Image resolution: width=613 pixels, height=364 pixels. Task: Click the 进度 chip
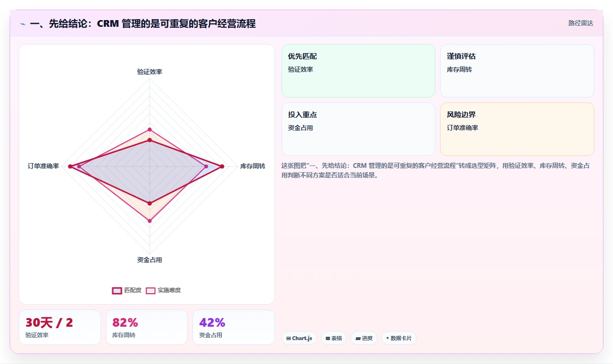(x=364, y=338)
